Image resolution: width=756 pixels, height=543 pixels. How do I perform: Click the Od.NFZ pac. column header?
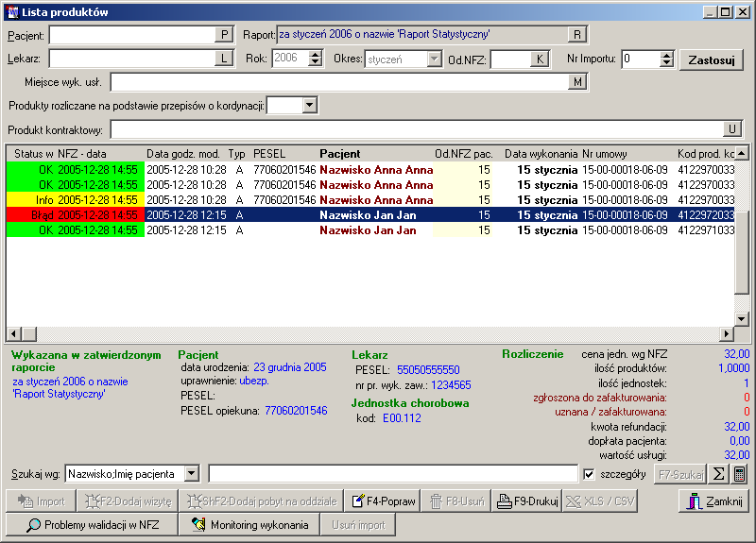(x=464, y=154)
